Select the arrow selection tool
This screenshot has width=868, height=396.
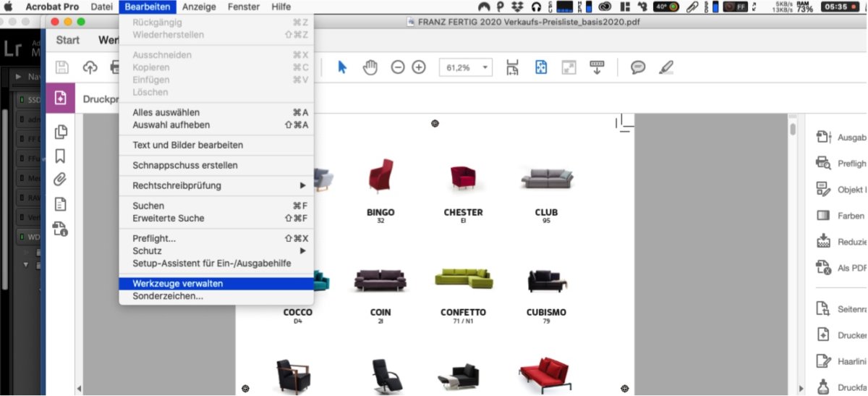point(342,67)
